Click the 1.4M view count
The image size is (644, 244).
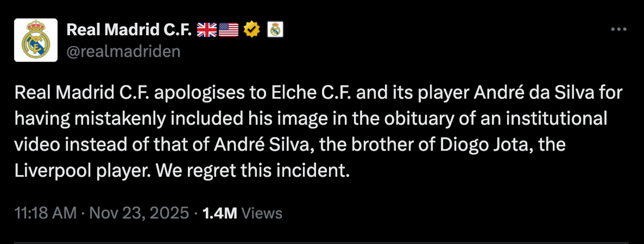220,213
